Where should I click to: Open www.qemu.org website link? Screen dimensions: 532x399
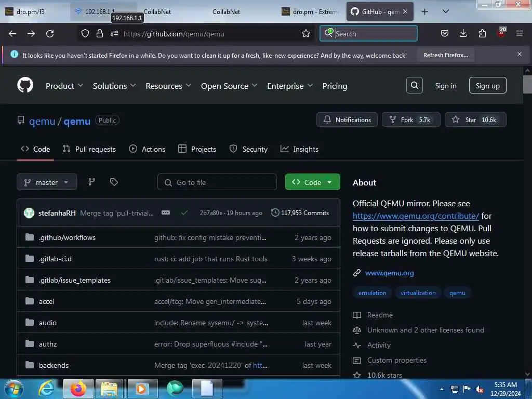[x=390, y=273]
